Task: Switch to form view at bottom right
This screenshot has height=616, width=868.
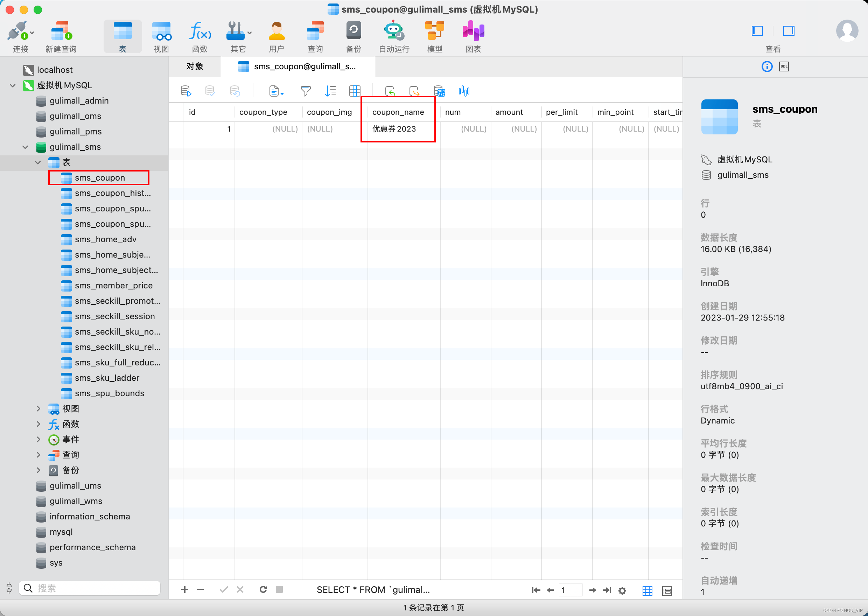Action: 667,590
